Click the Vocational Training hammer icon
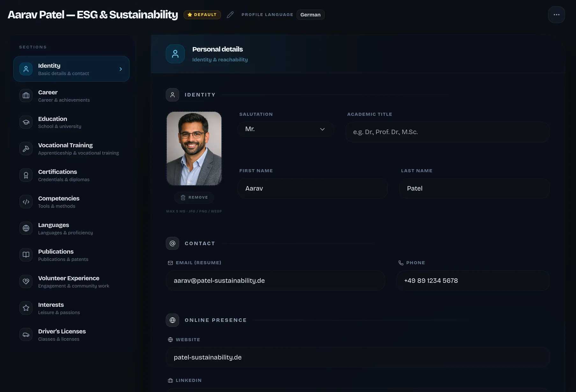Image resolution: width=576 pixels, height=392 pixels. 26,149
